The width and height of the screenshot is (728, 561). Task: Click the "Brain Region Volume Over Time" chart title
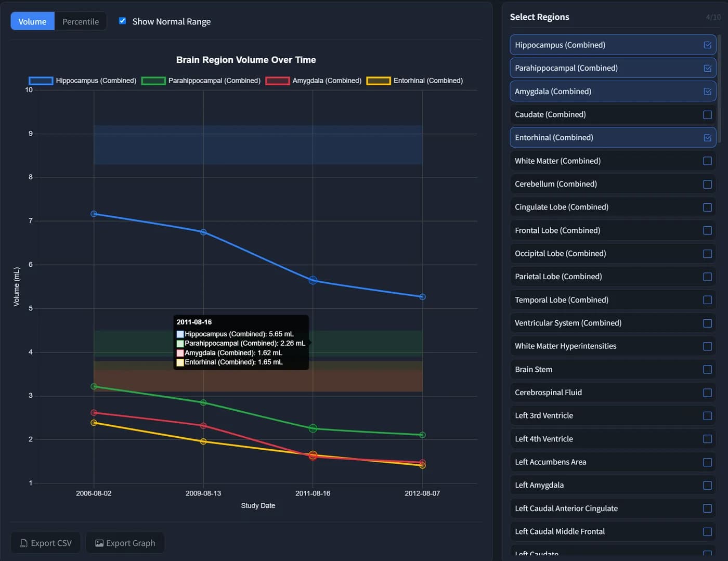[x=246, y=60]
